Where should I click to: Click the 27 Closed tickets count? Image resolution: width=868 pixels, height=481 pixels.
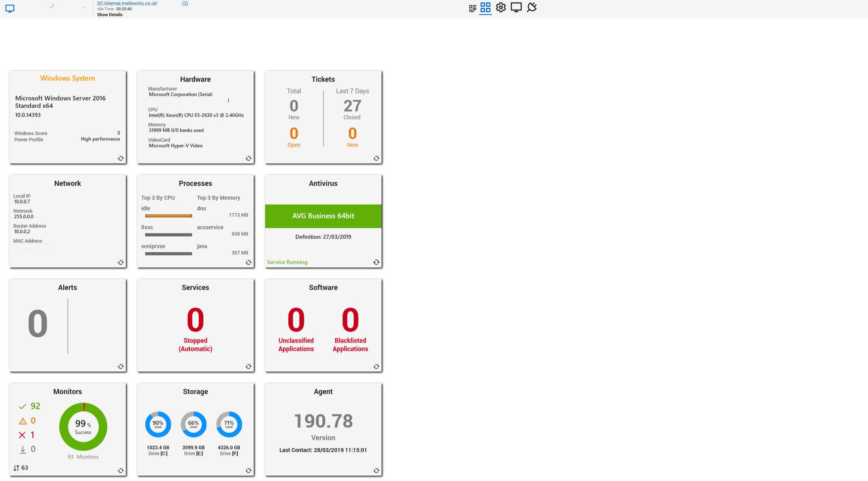(x=352, y=106)
